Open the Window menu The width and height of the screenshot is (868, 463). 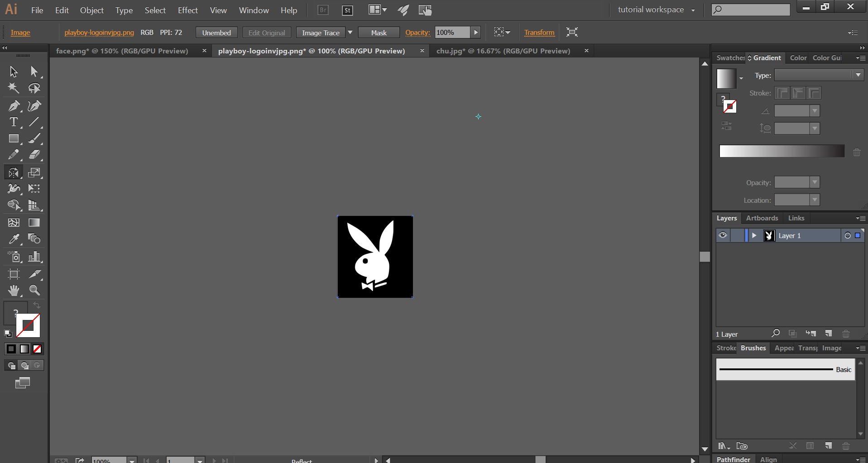pos(254,10)
